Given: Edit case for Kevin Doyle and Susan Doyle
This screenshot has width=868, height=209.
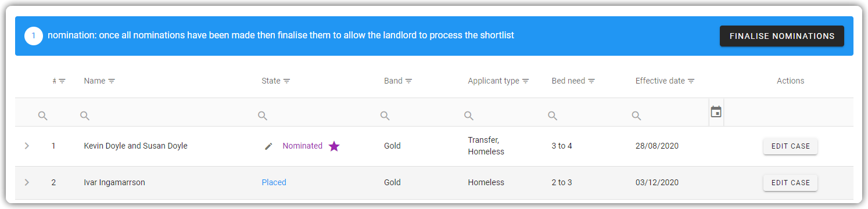Looking at the screenshot, I should click(790, 146).
